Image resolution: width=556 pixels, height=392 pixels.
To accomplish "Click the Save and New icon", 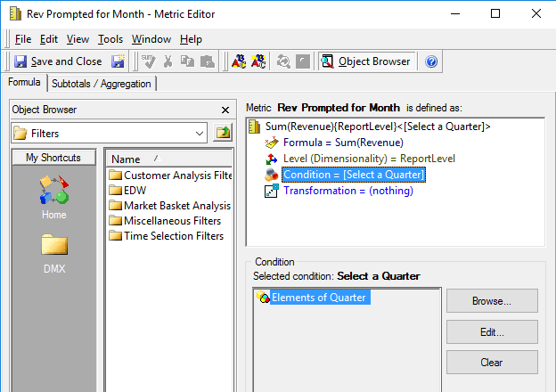I will pos(118,61).
